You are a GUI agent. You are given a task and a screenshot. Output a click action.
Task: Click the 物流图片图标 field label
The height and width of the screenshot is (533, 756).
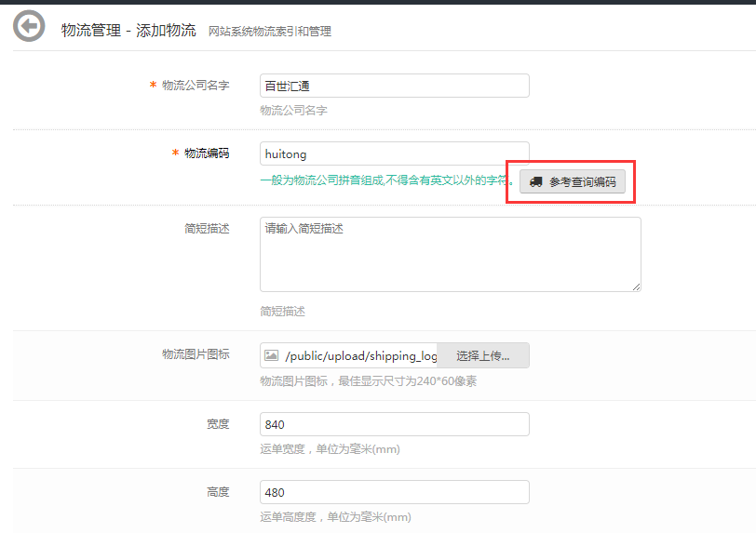(x=195, y=354)
